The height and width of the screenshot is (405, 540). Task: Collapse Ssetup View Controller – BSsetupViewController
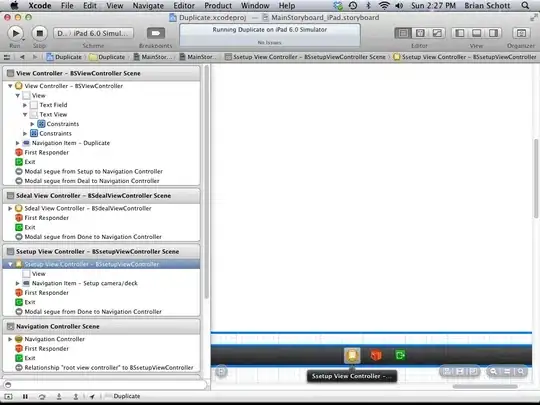coord(10,264)
